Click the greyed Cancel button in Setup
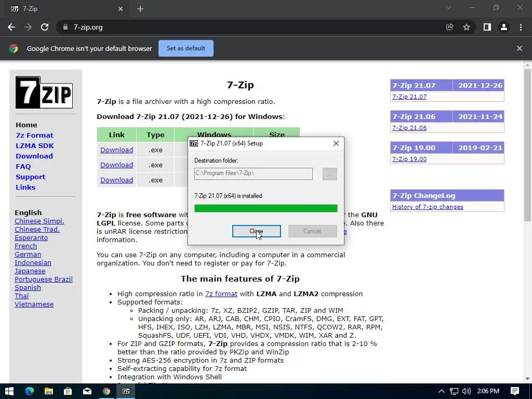532x399 pixels. coord(312,231)
